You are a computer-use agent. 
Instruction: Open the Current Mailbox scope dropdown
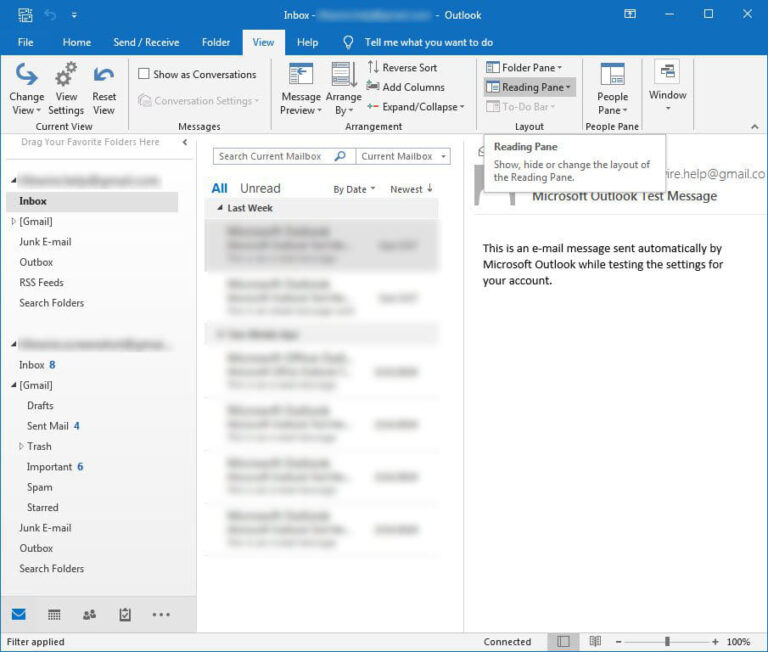[x=403, y=156]
